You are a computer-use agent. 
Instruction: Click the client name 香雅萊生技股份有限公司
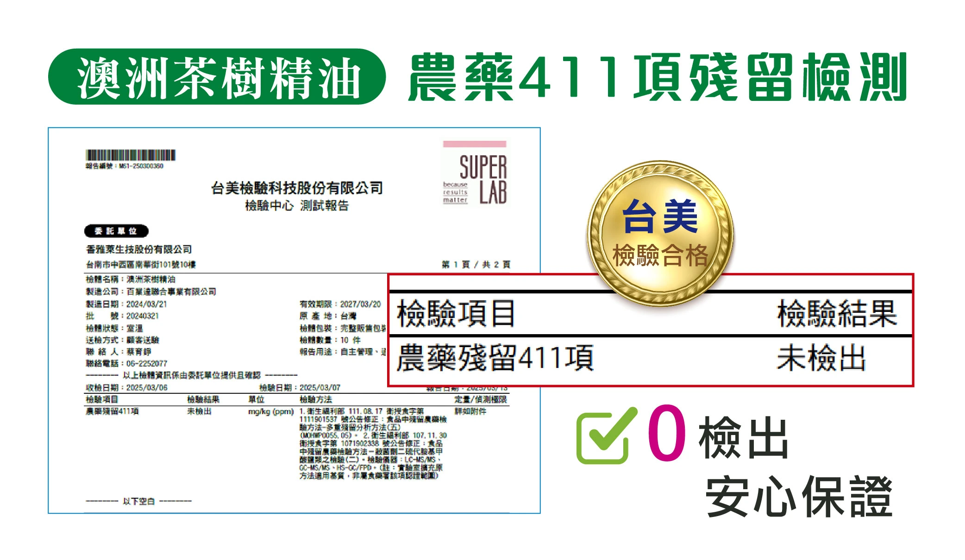139,249
